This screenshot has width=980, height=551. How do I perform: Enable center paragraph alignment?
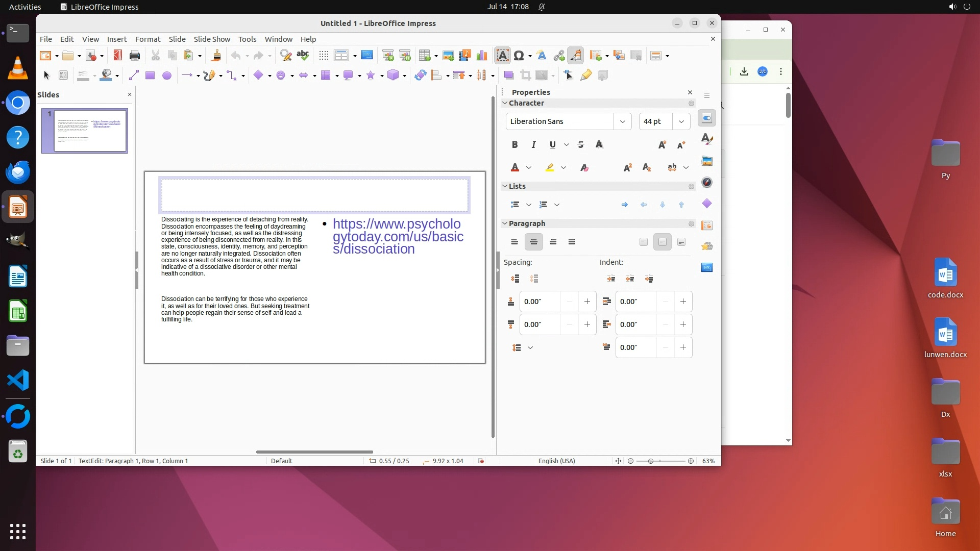coord(533,242)
